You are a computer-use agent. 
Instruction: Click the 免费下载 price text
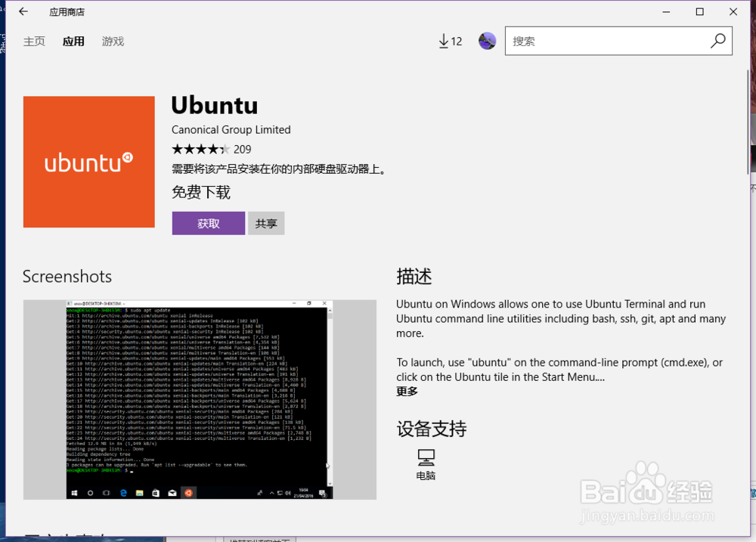click(201, 193)
